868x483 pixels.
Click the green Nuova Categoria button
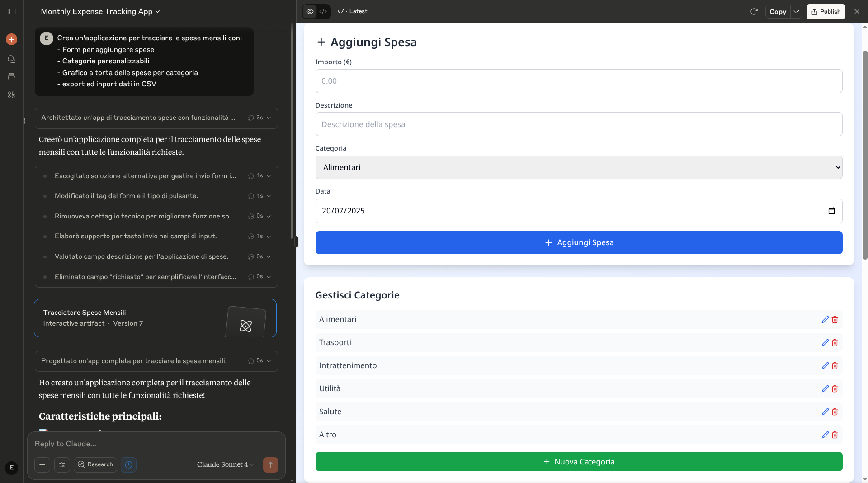point(578,462)
